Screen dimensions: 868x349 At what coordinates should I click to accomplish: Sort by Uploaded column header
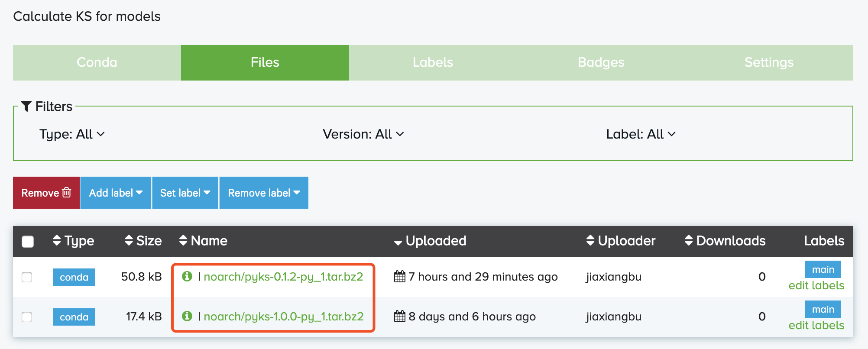pos(430,241)
